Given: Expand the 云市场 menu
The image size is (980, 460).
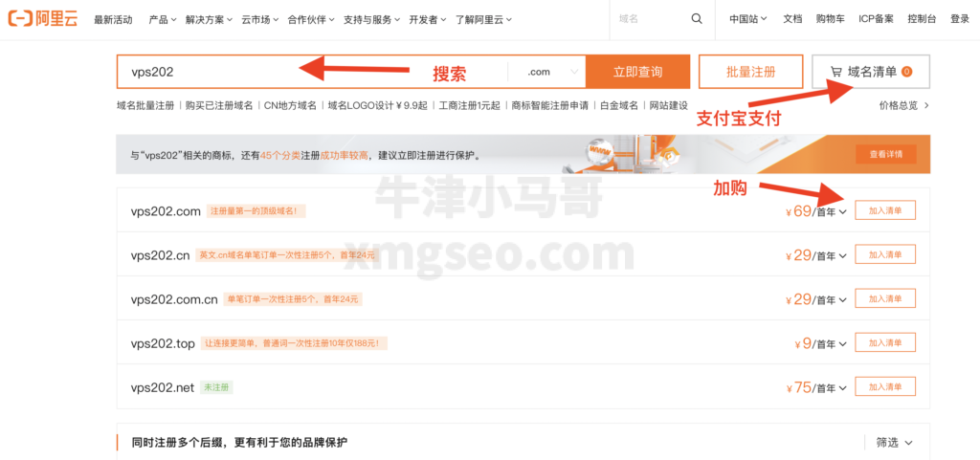Looking at the screenshot, I should 260,19.
